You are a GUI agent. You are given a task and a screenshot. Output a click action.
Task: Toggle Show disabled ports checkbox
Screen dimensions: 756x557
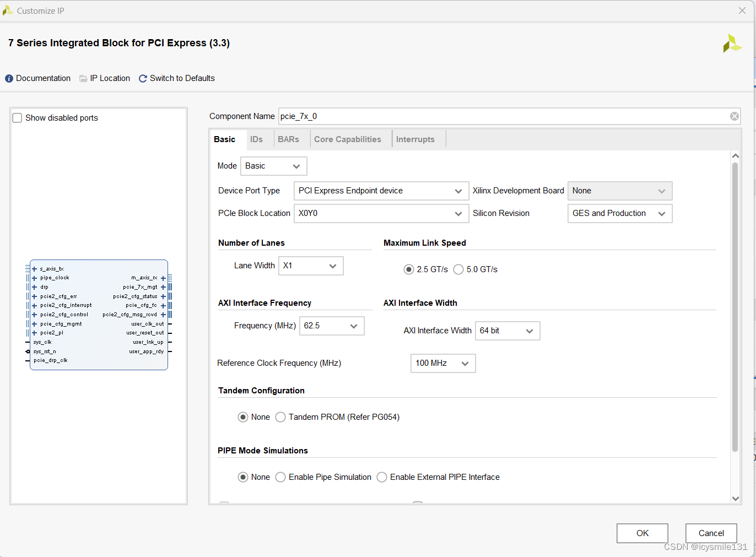(x=18, y=118)
